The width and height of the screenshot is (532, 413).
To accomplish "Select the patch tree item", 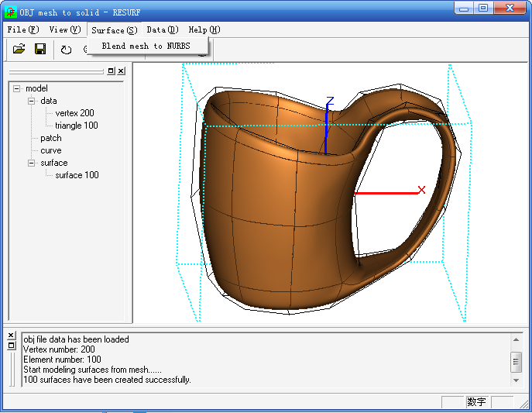I will pos(51,138).
